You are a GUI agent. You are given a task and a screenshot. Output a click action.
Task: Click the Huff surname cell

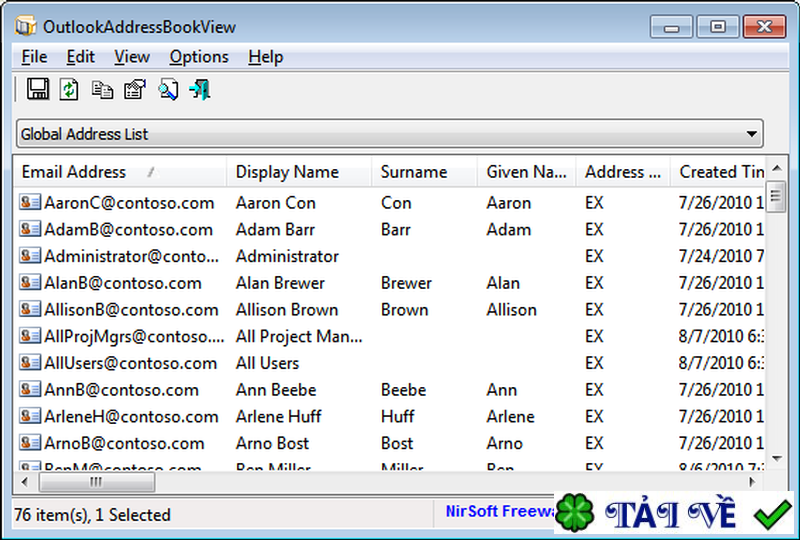397,416
